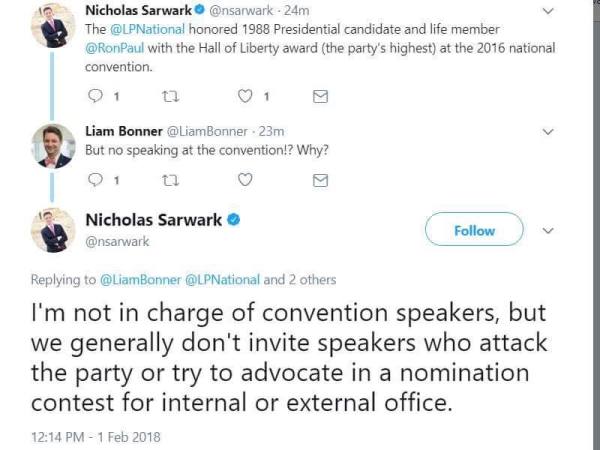Send first tweet via direct message
The width and height of the screenshot is (600, 450).
tap(320, 96)
